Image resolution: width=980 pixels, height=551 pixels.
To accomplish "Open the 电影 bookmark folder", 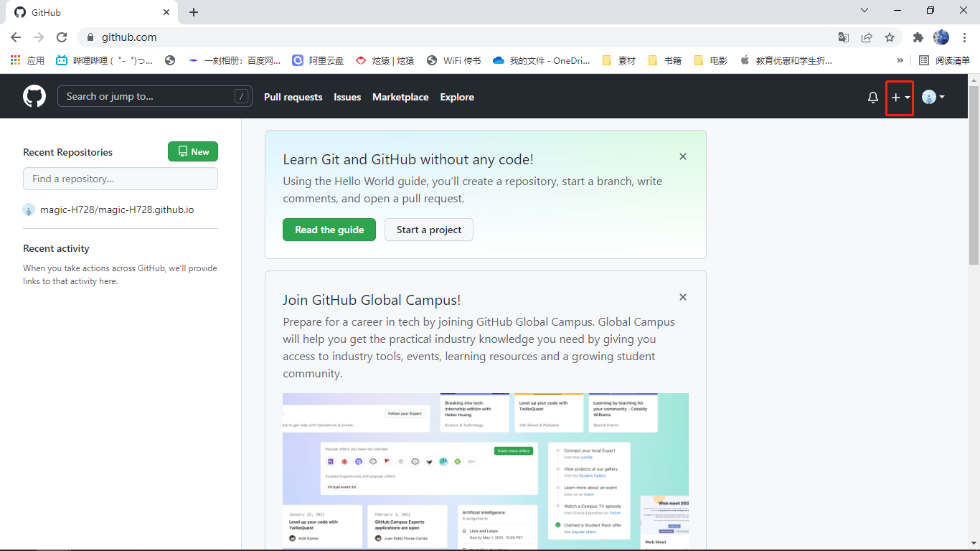I will click(x=710, y=60).
